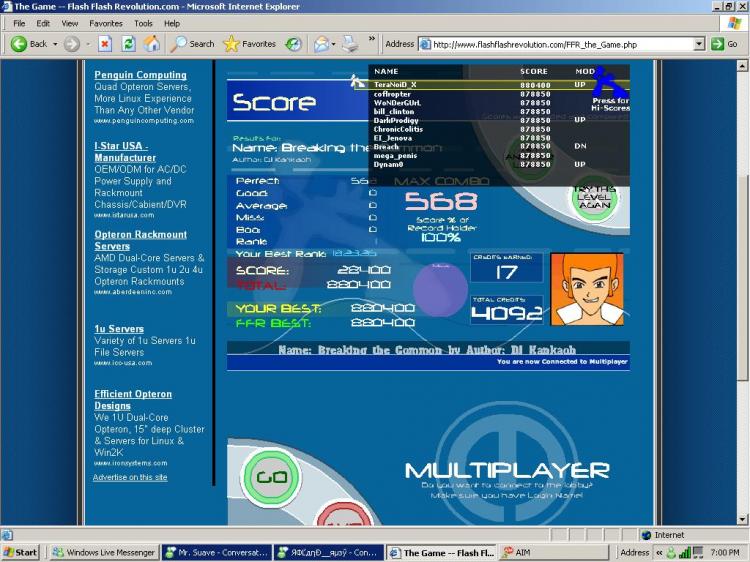Open the Help menu
Screen dimensions: 750x562
(172, 23)
